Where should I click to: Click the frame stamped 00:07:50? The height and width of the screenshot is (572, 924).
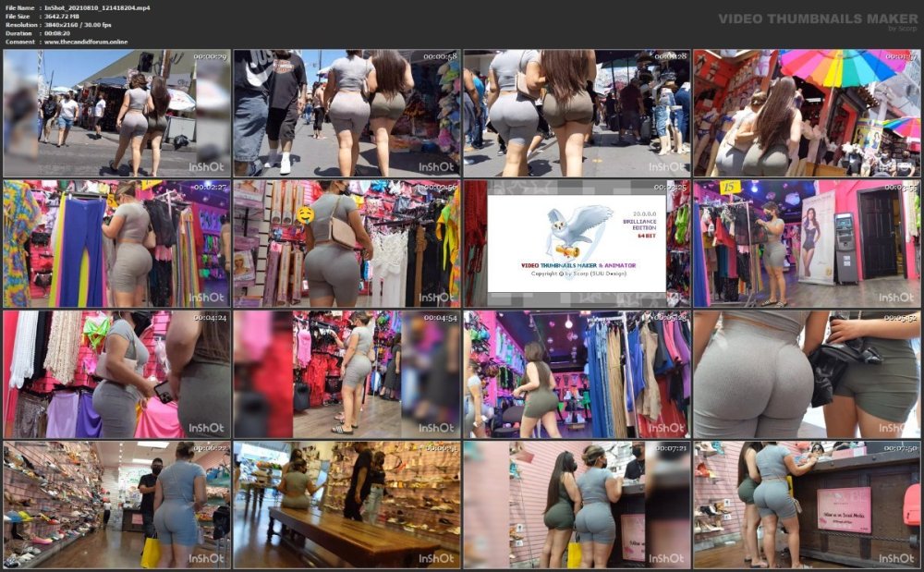[807, 505]
